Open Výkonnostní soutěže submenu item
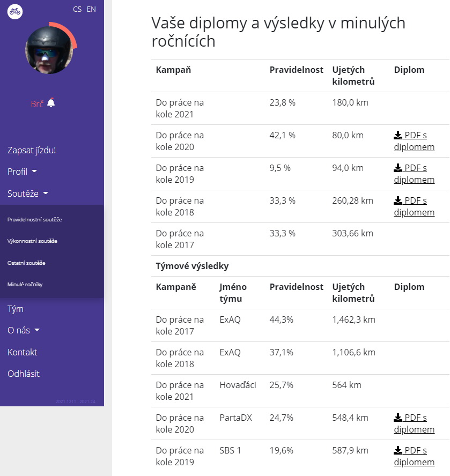 click(32, 241)
